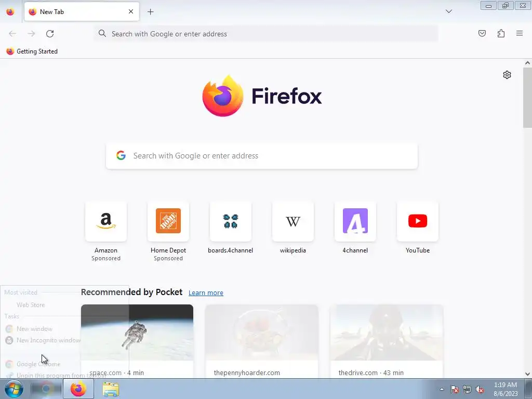The width and height of the screenshot is (532, 399).
Task: Go forward with the forward arrow
Action: coord(31,34)
